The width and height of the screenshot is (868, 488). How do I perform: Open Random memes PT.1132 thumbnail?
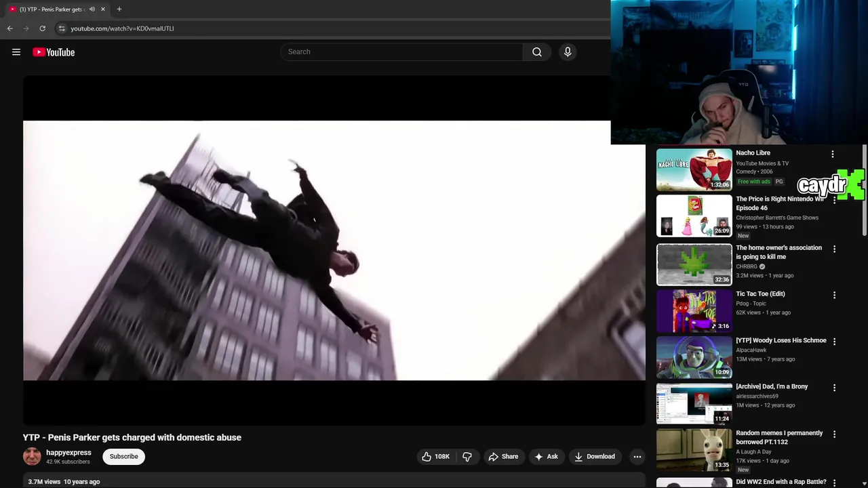[694, 450]
